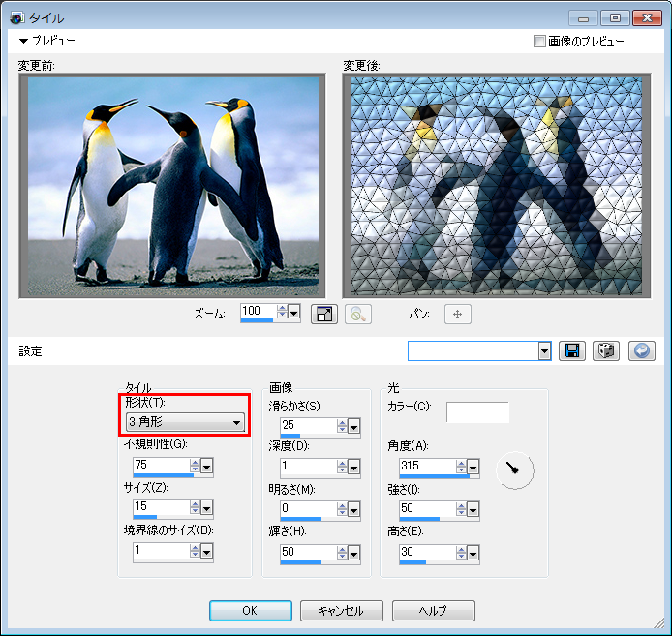This screenshot has width=672, height=636.
Task: Click the ズーム field showing 100
Action: (x=258, y=311)
